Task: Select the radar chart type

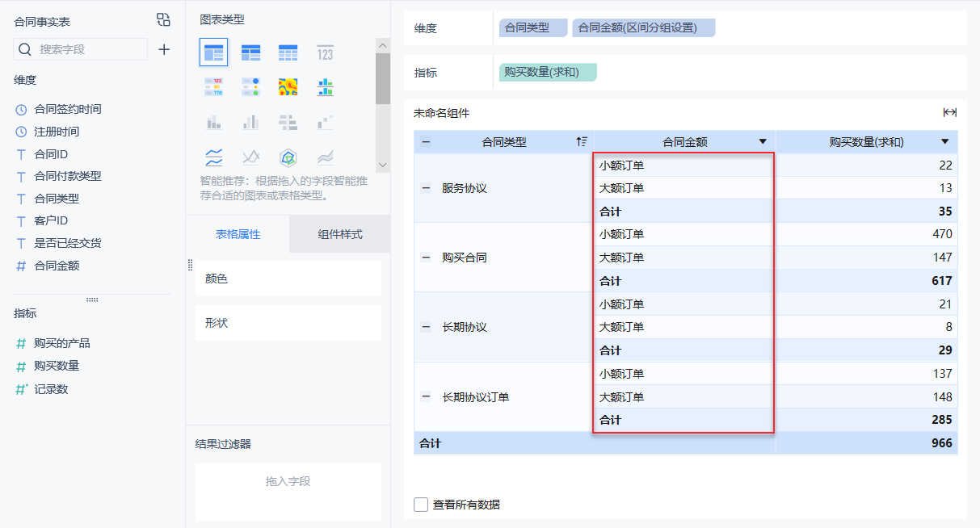Action: [288, 157]
